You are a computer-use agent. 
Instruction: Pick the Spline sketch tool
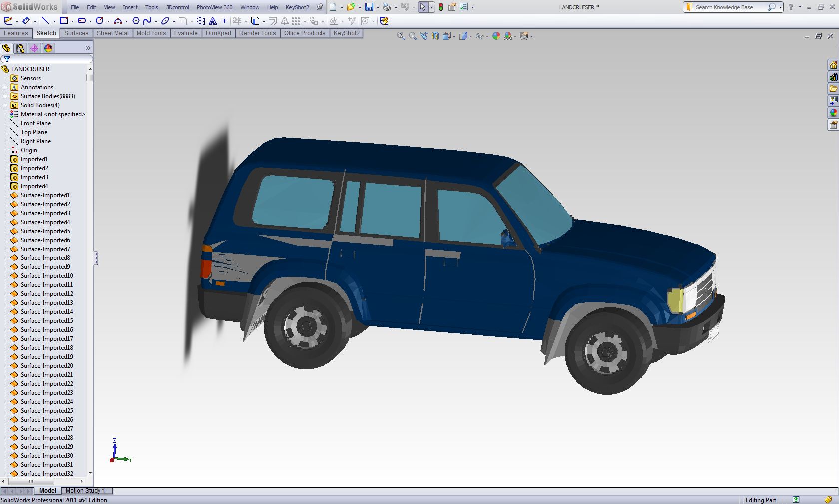coord(147,21)
